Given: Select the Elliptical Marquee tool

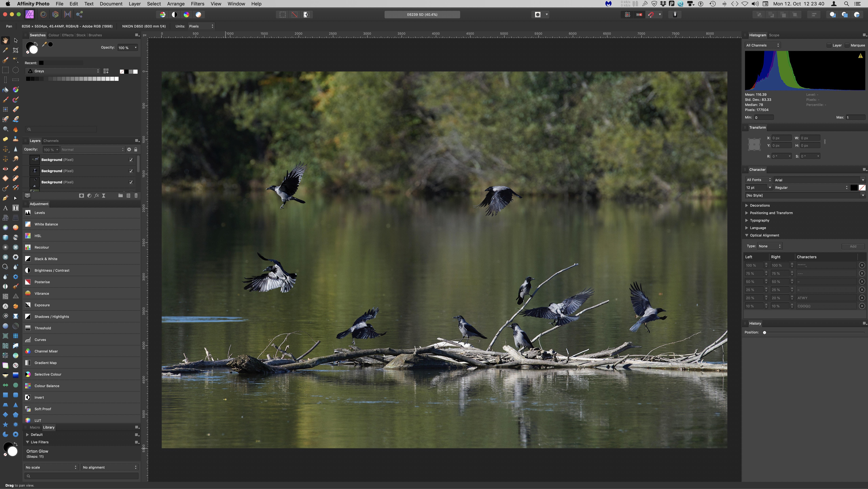Looking at the screenshot, I should [15, 70].
